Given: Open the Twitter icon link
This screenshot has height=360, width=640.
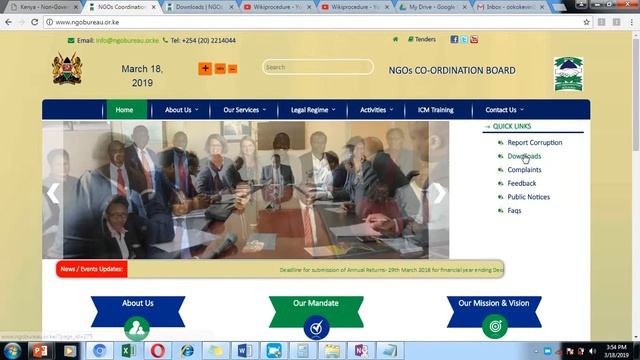Looking at the screenshot, I should (464, 40).
